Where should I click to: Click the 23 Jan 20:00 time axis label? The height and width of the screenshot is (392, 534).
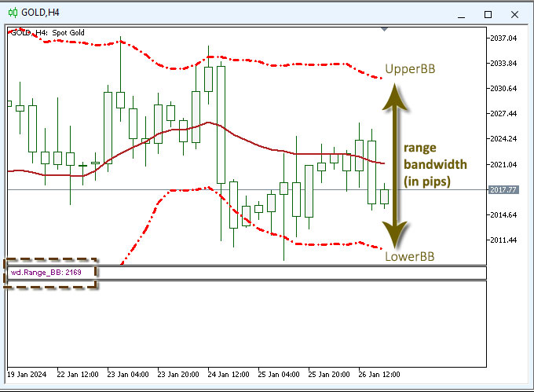[x=178, y=374]
